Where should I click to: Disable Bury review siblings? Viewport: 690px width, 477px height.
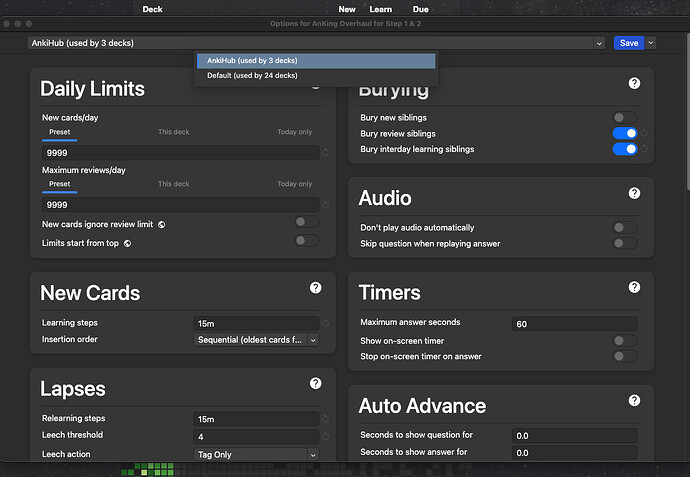point(625,133)
